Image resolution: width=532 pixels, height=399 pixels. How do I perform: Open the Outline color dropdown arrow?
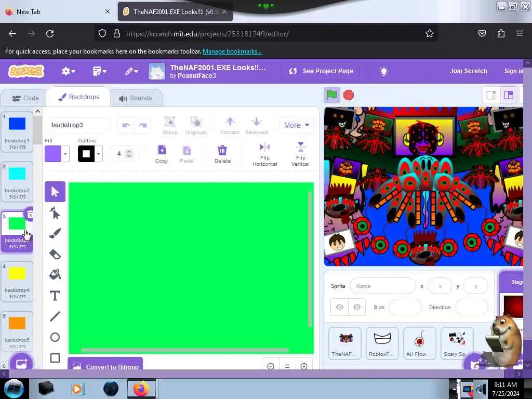coord(98,154)
